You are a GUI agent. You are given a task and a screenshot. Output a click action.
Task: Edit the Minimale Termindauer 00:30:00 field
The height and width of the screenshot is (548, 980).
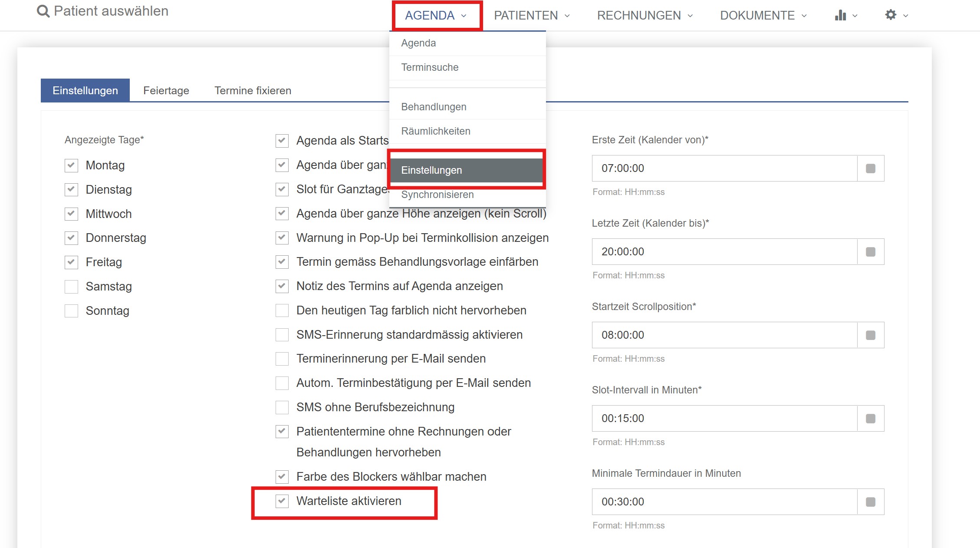(724, 502)
